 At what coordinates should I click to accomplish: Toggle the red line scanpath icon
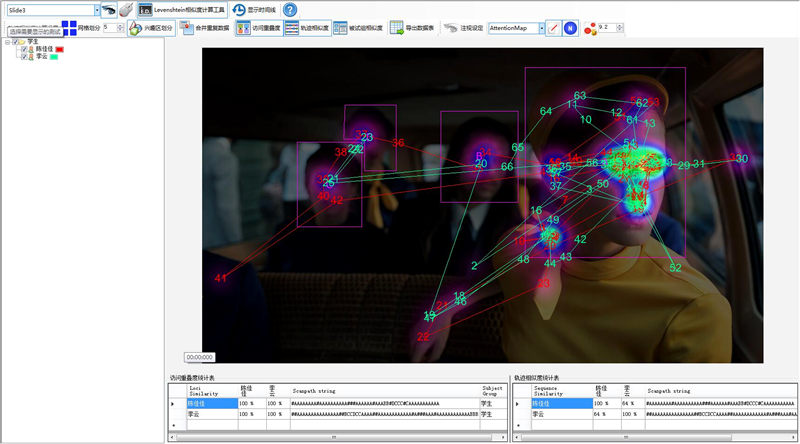click(x=553, y=28)
